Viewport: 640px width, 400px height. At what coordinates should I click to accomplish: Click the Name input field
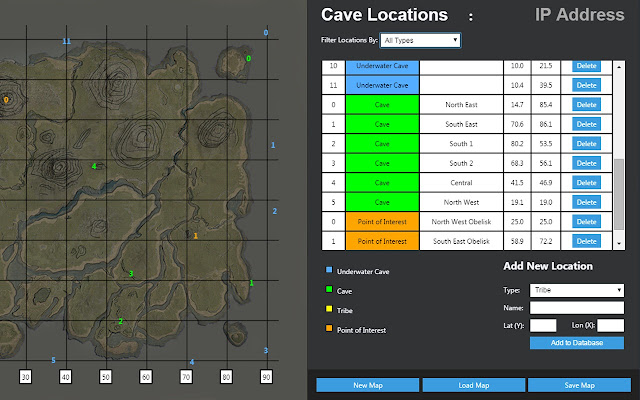[577, 308]
